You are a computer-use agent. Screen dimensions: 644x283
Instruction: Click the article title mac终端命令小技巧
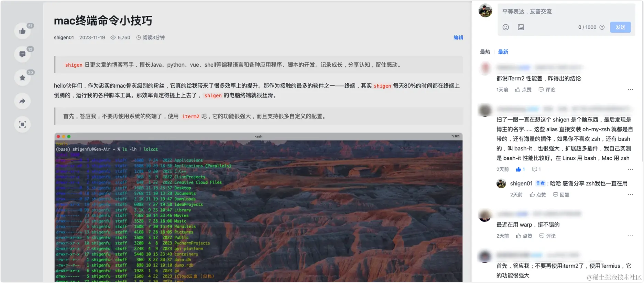pyautogui.click(x=103, y=21)
